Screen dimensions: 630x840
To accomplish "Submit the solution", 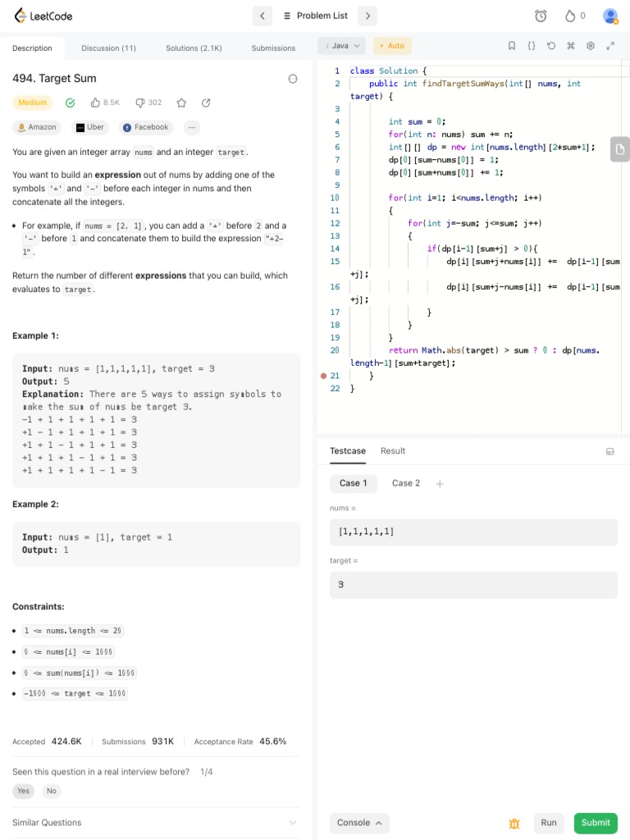I will pos(596,823).
